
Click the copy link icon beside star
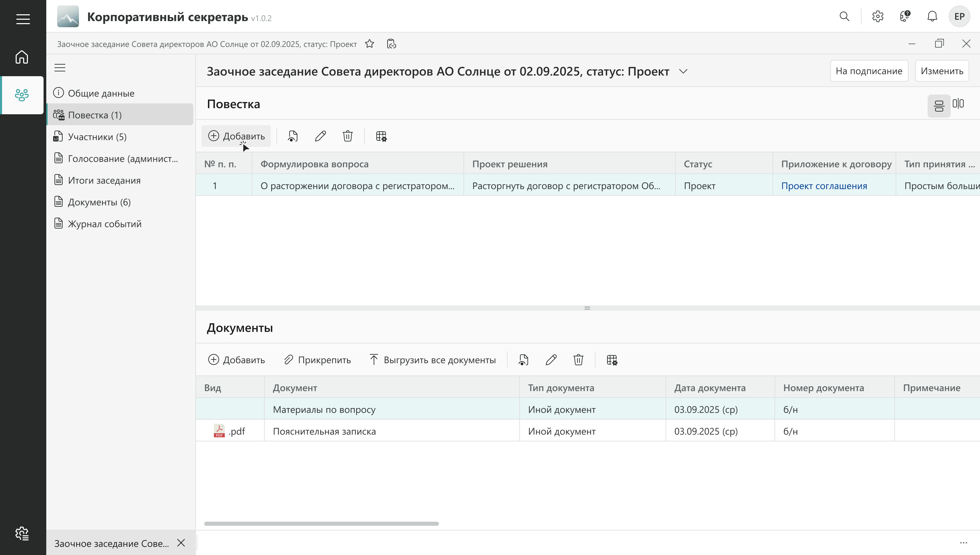pos(391,44)
